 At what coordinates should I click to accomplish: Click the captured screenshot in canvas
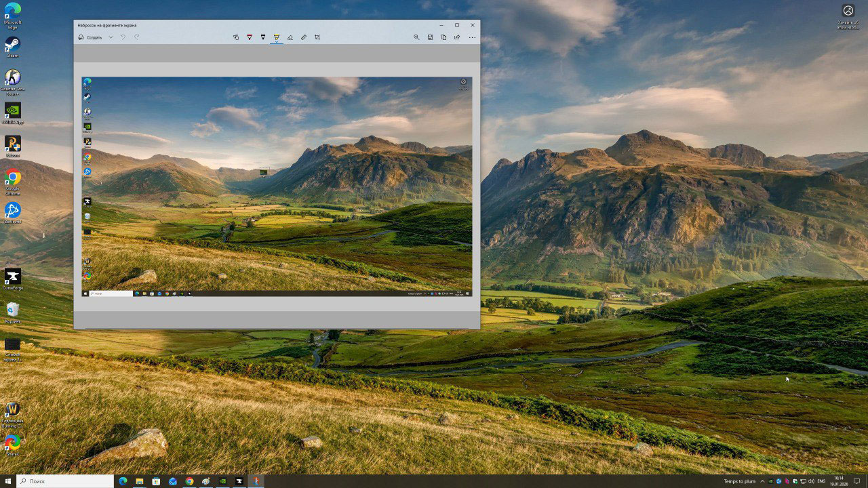coord(277,186)
